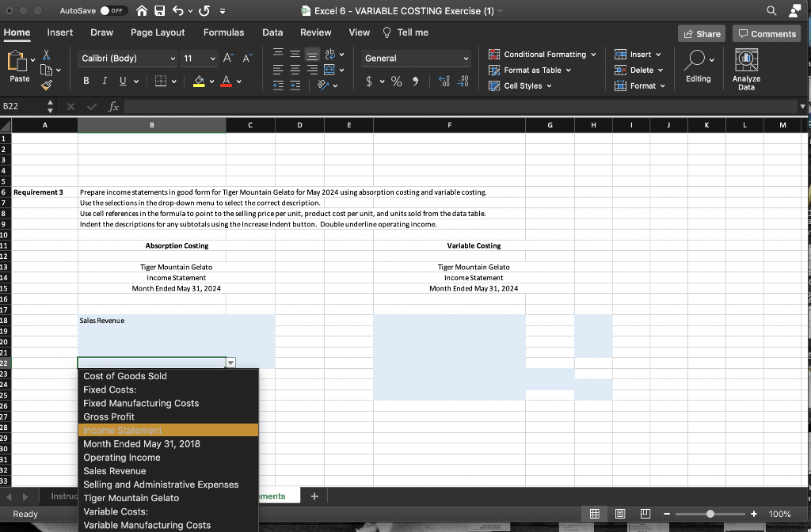Open the Review tab
811x532 pixels.
[x=315, y=32]
